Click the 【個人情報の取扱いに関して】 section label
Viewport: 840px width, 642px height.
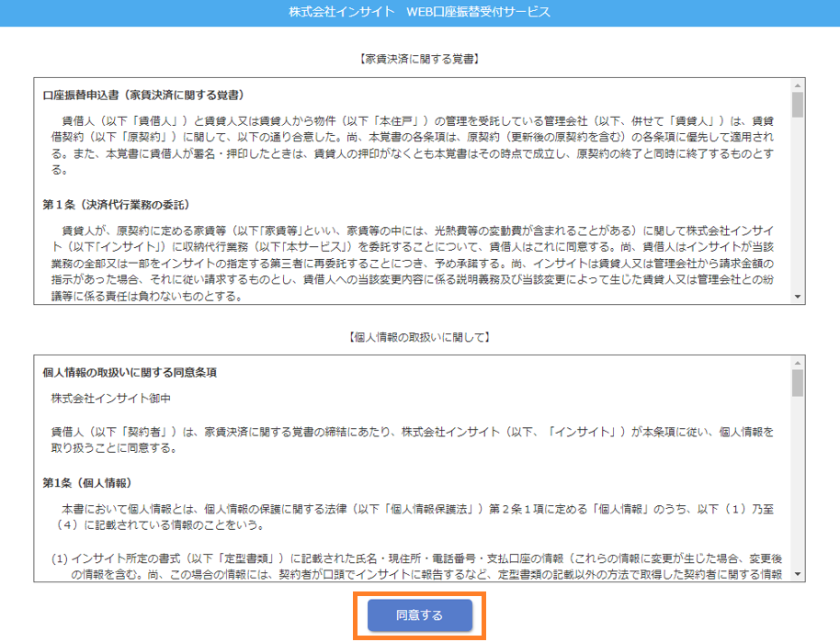pos(419,337)
